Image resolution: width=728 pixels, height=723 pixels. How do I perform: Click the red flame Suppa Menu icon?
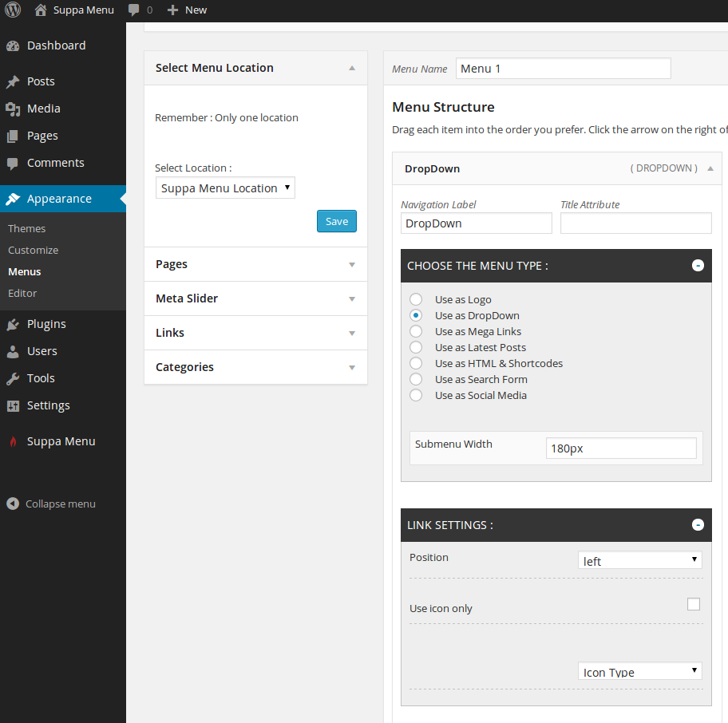(13, 441)
